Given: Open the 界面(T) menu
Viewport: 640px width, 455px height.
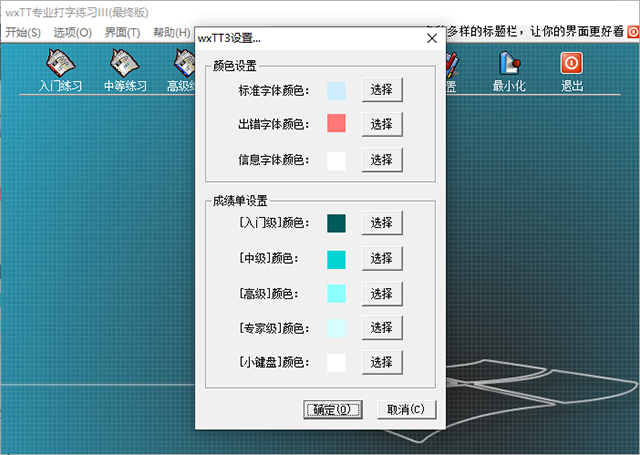Looking at the screenshot, I should (x=122, y=32).
